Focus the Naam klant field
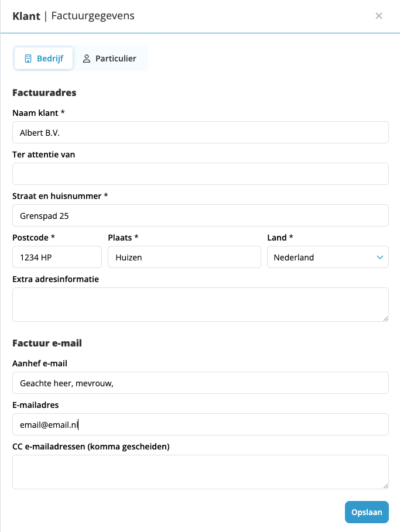The image size is (400, 532). pyautogui.click(x=200, y=132)
